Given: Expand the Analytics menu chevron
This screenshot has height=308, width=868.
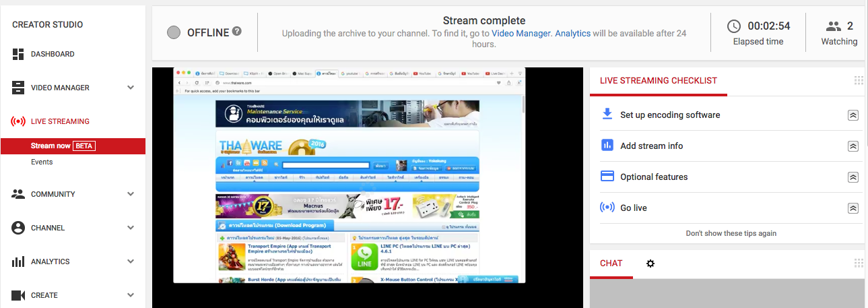Looking at the screenshot, I should (131, 261).
